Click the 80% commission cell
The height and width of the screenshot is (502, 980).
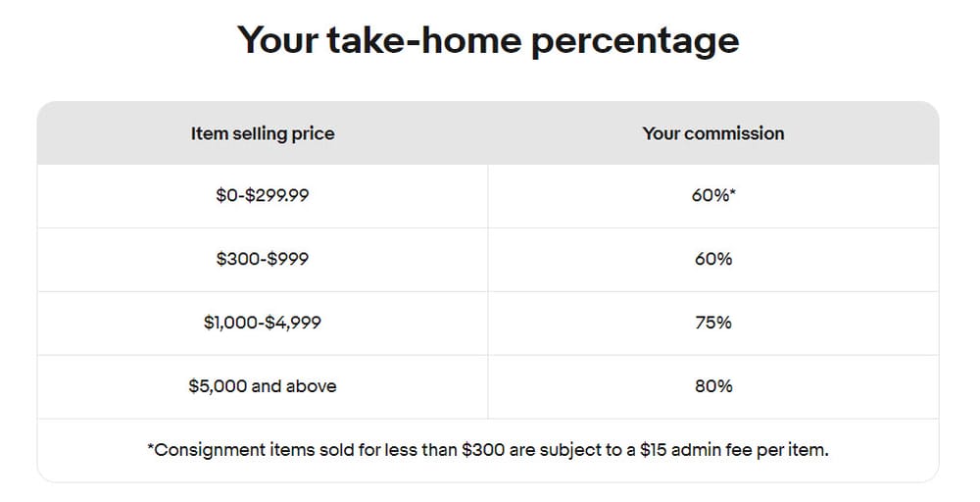click(713, 386)
